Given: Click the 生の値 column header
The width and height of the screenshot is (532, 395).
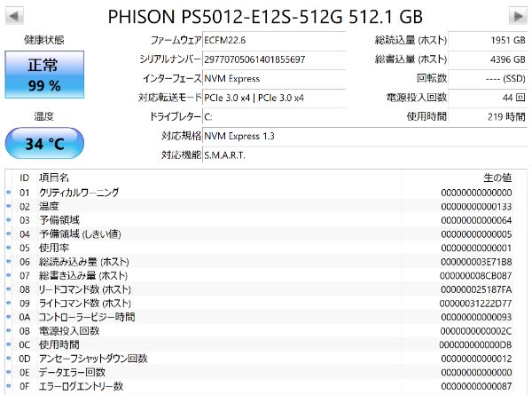Looking at the screenshot, I should (497, 178).
